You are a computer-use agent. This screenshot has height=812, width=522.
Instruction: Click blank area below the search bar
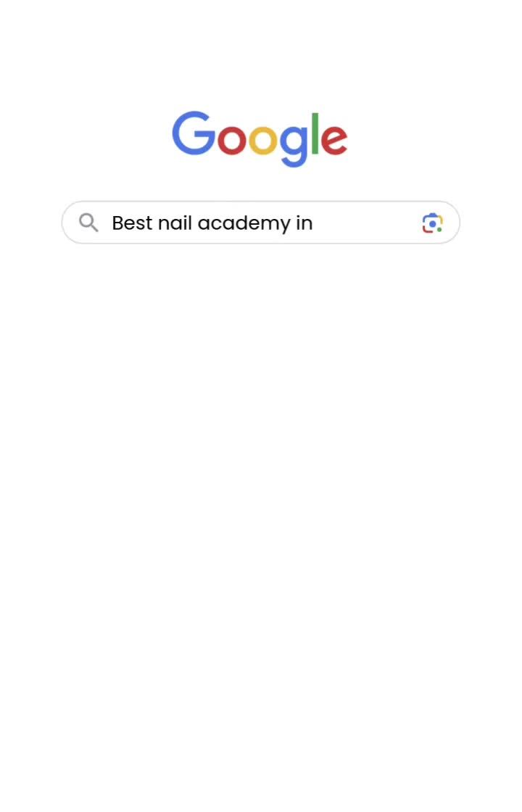[x=261, y=466]
